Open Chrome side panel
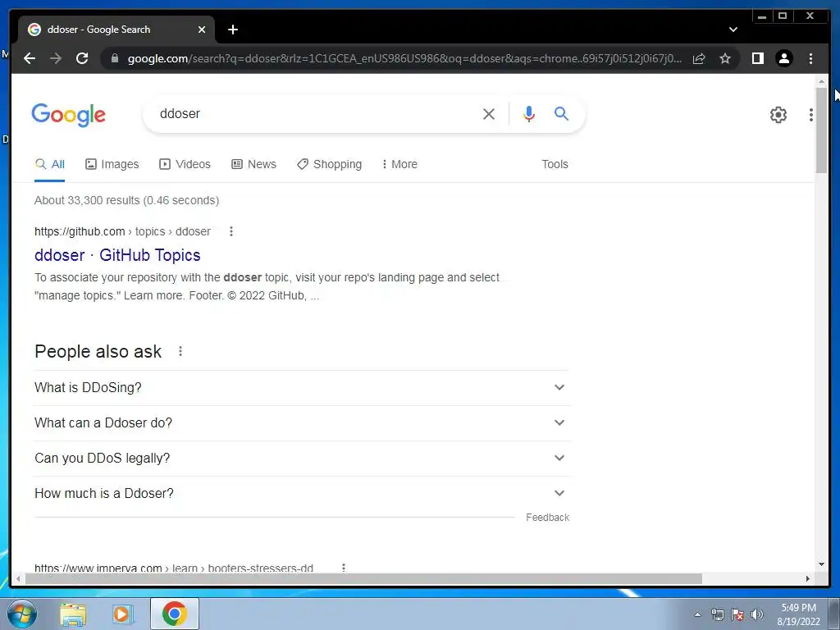The image size is (840, 630). point(757,58)
